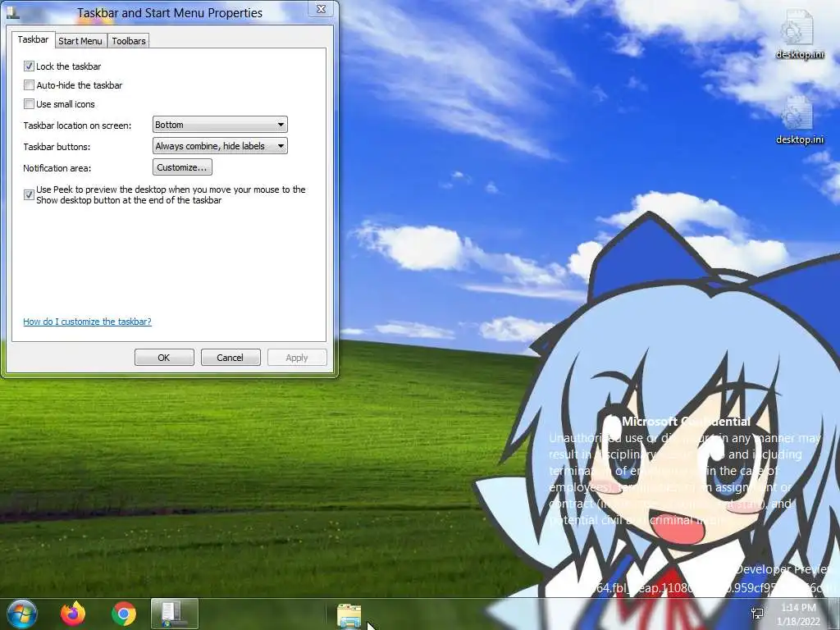Open the clock showing 1:14 PM
The image size is (840, 630).
pos(798,614)
